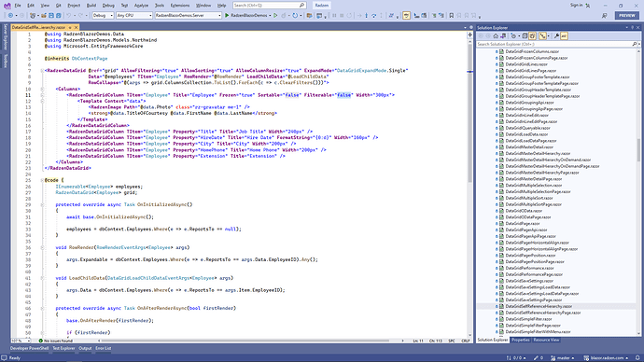Click the Test Explorer button
This screenshot has width=644, height=362.
[63, 348]
